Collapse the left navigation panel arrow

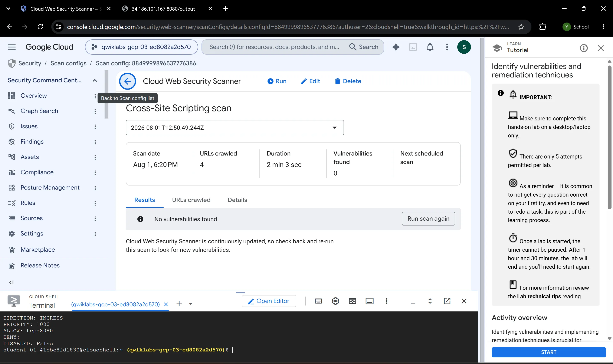[11, 282]
